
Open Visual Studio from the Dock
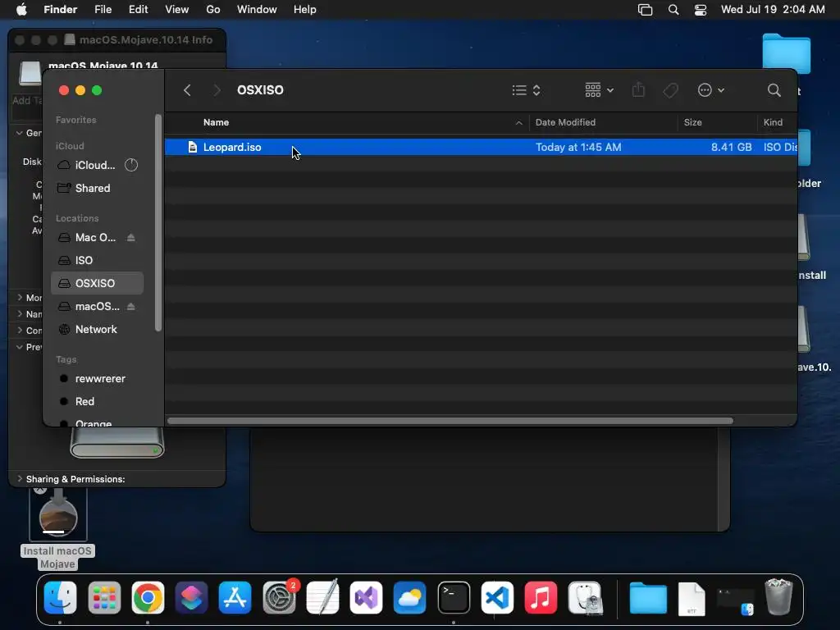366,597
